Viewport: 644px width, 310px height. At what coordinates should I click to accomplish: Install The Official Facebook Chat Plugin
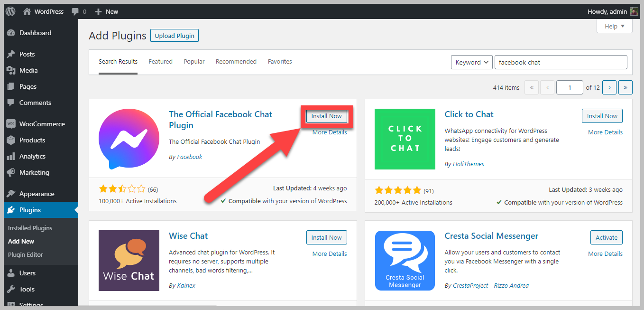(327, 116)
